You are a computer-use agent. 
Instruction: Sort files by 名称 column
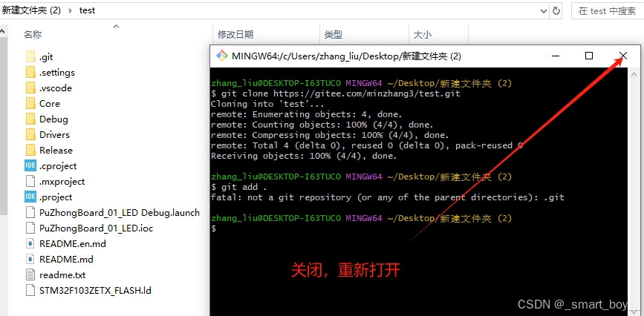33,35
